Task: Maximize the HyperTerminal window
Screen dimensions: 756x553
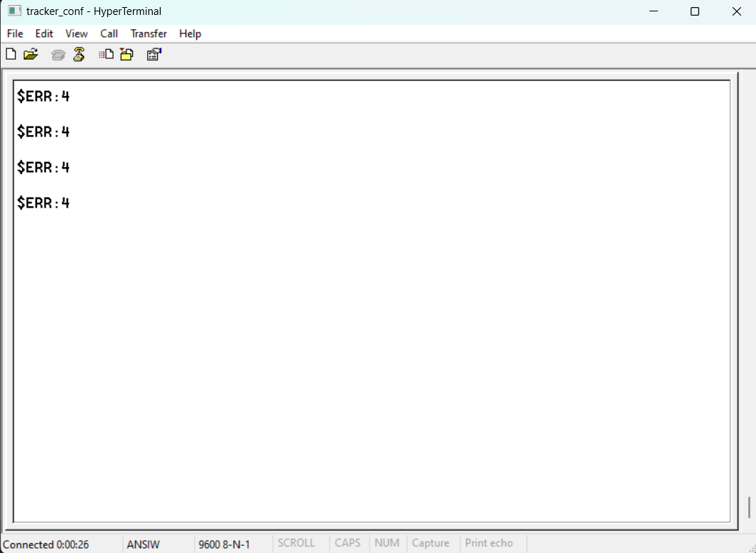Action: pyautogui.click(x=695, y=11)
